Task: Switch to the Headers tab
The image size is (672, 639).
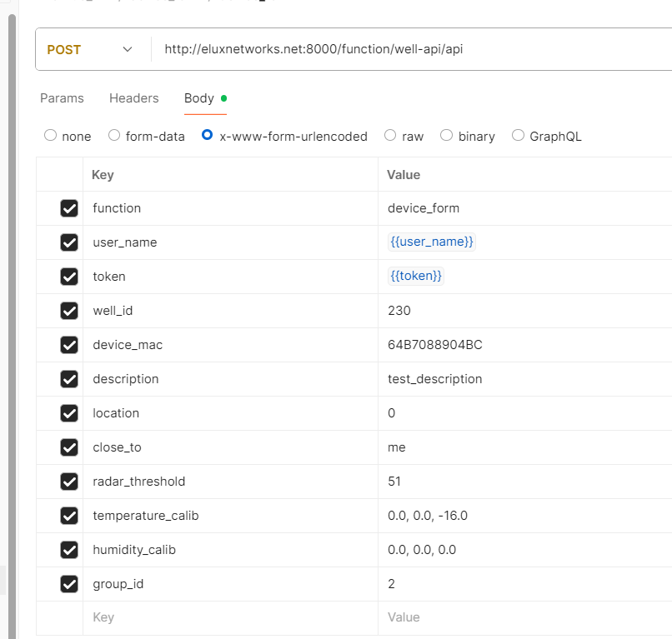Action: (x=133, y=98)
